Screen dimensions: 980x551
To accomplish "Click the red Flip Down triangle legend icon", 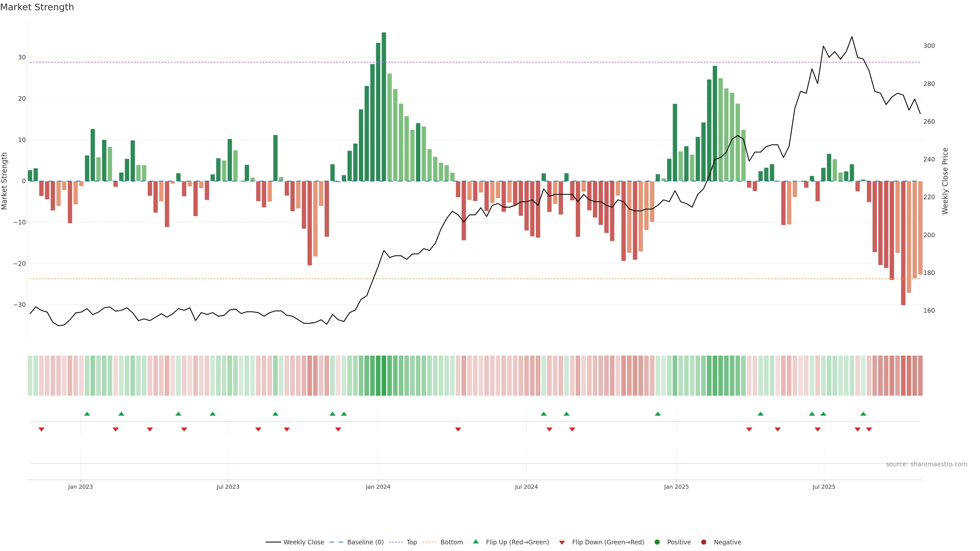I will [562, 543].
